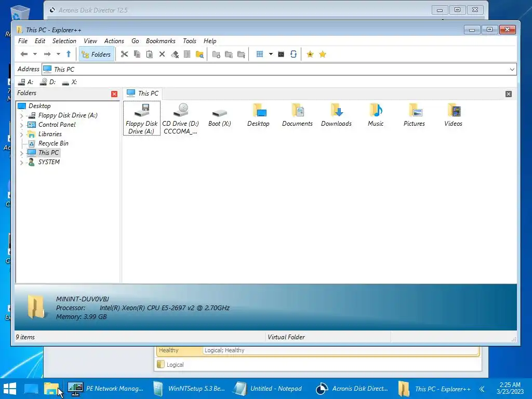Click the Move To folder icon
The image size is (532, 399).
(241, 54)
